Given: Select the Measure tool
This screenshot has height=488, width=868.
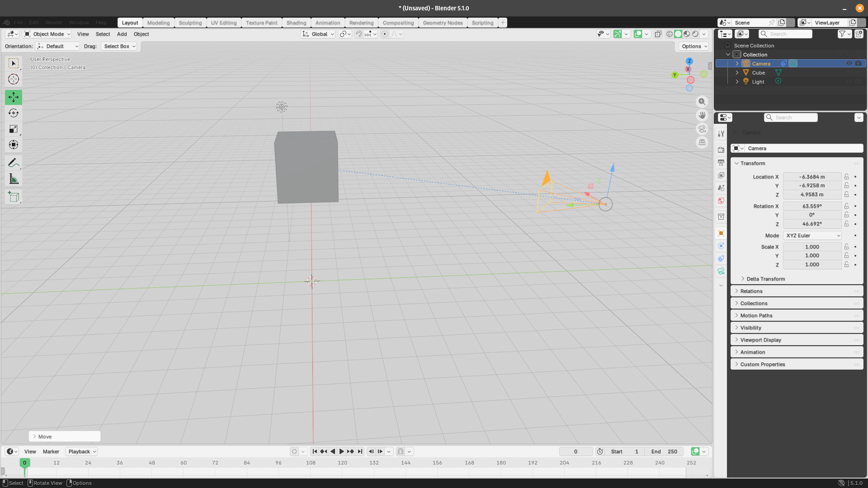Looking at the screenshot, I should (x=14, y=179).
